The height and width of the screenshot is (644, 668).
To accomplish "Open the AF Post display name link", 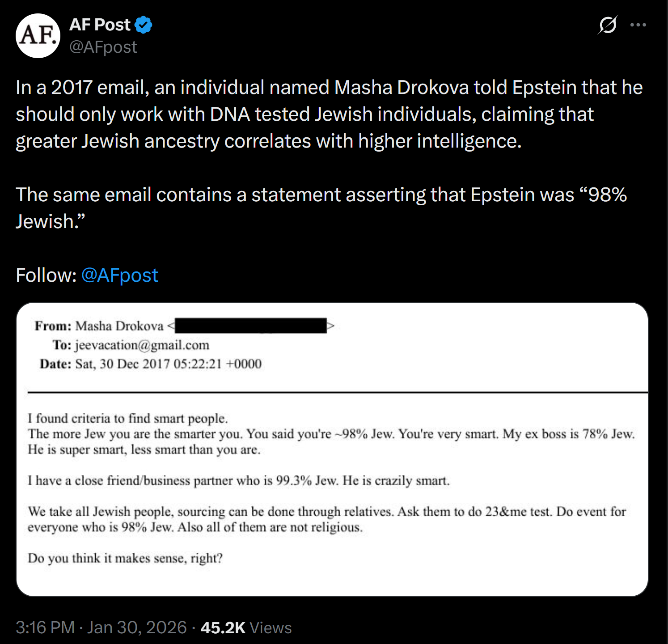I will (x=100, y=25).
